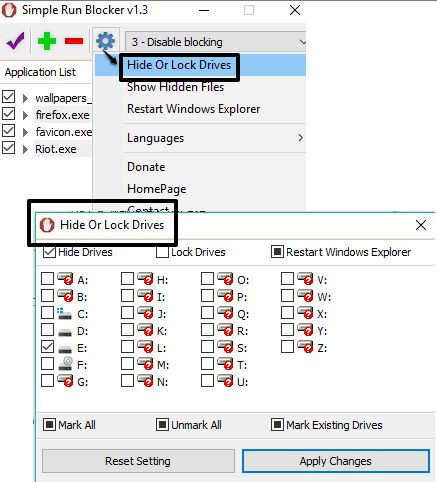Click the green plus add icon
This screenshot has width=437, height=482.
pyautogui.click(x=47, y=41)
